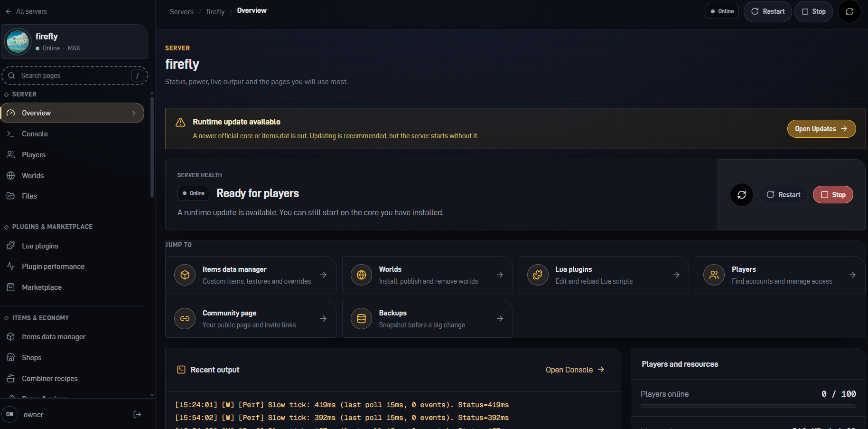Click the arrow on Backups jump card
Screen dimensions: 868x429
point(500,319)
